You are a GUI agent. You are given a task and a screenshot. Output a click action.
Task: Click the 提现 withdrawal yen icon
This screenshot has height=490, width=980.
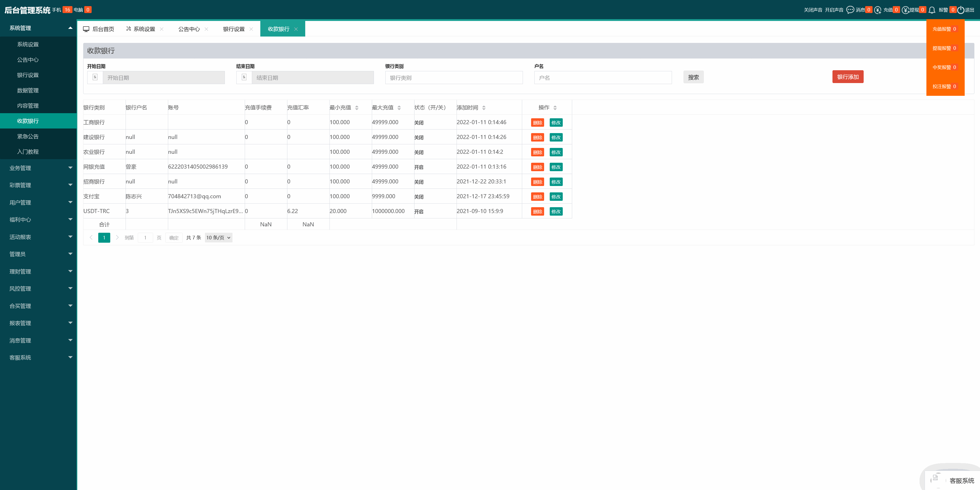[905, 10]
